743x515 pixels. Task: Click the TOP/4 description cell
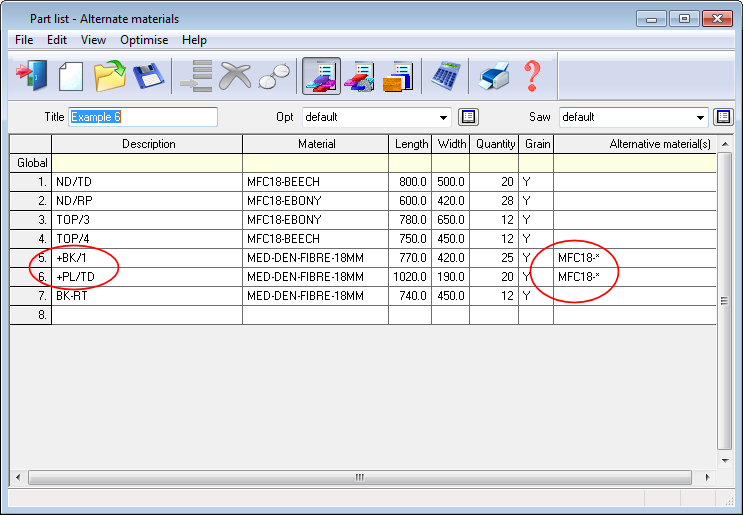coord(147,239)
